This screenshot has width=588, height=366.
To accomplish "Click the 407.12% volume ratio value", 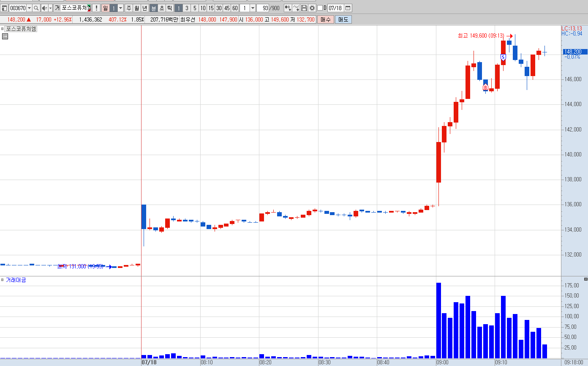I will 117,19.
